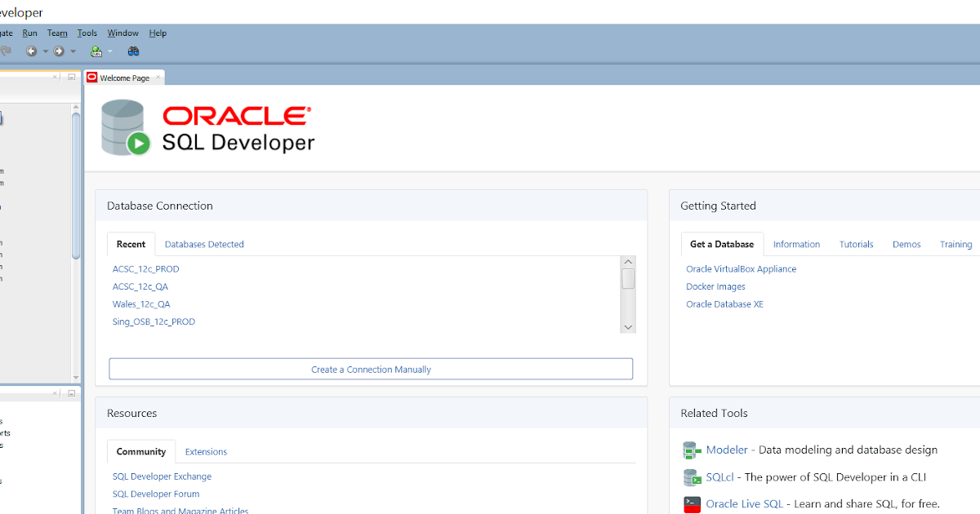Open Oracle Database XE link
Viewport: 980px width, 514px height.
click(x=724, y=304)
